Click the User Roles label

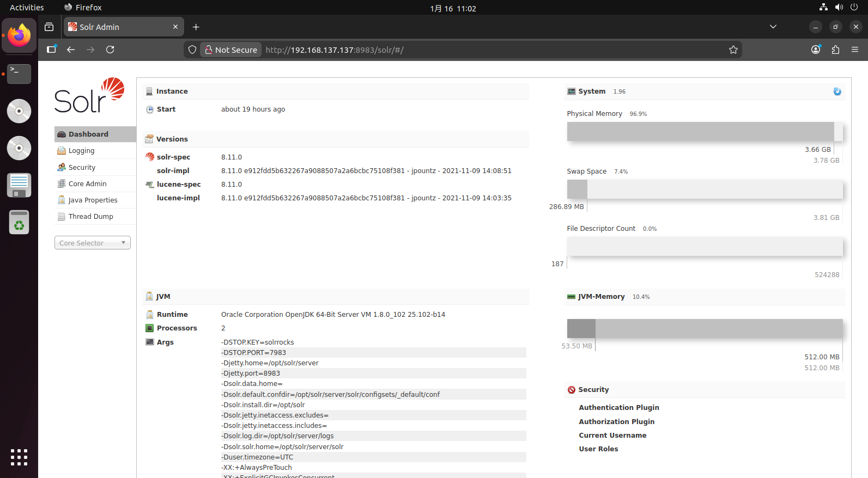click(598, 449)
